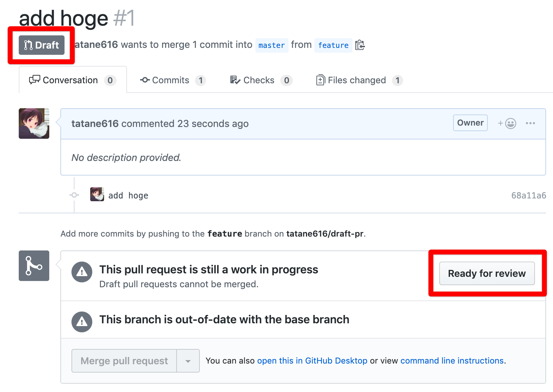Click the copy branch name clipboard icon
The height and width of the screenshot is (392, 553).
click(360, 45)
